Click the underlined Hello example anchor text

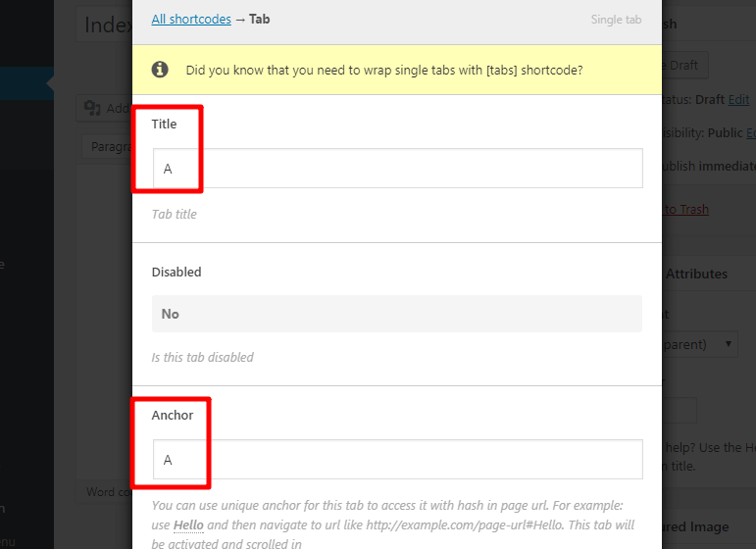pyautogui.click(x=188, y=525)
